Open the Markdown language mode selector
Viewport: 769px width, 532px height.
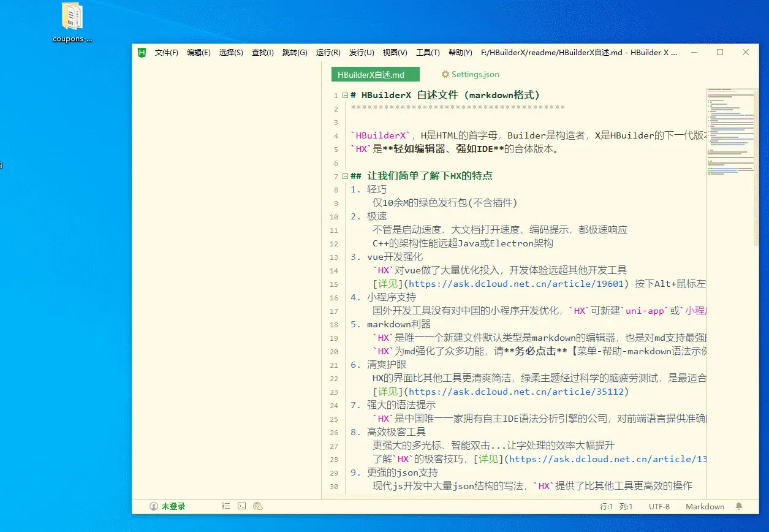704,506
